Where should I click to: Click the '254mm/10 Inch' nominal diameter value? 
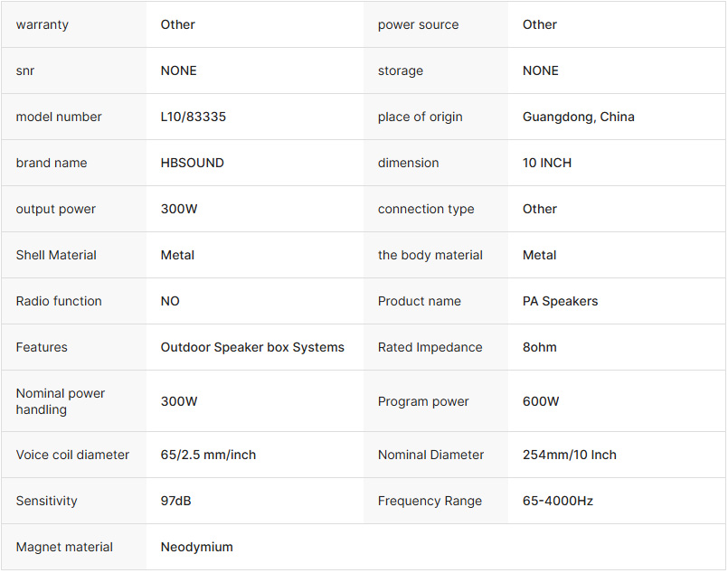click(569, 455)
